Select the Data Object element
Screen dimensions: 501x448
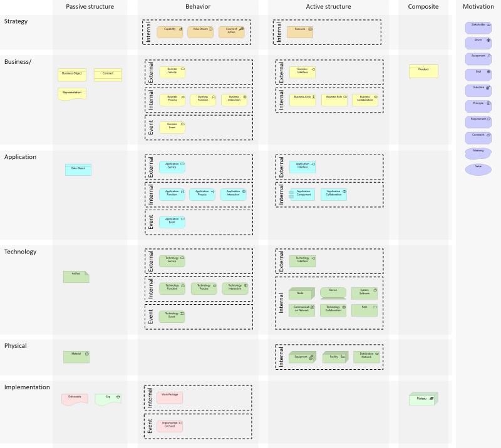78,170
